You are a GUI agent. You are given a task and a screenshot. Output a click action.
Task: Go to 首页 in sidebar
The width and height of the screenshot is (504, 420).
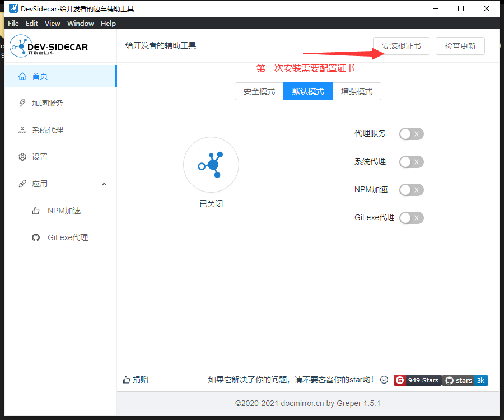coord(60,76)
